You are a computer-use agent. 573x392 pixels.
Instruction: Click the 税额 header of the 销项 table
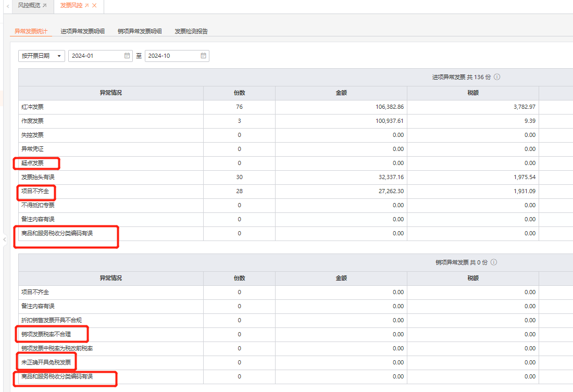pyautogui.click(x=473, y=278)
